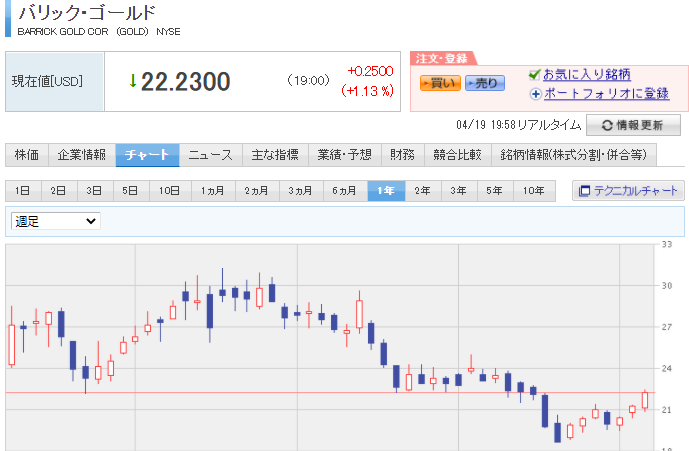This screenshot has width=689, height=451.
Task: Open the 競合比較 tab
Action: [x=457, y=155]
